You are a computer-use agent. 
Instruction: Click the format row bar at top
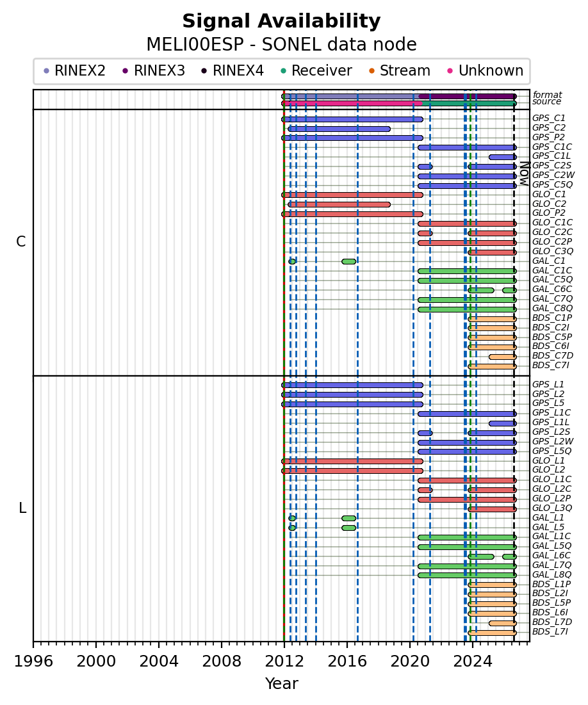(399, 96)
